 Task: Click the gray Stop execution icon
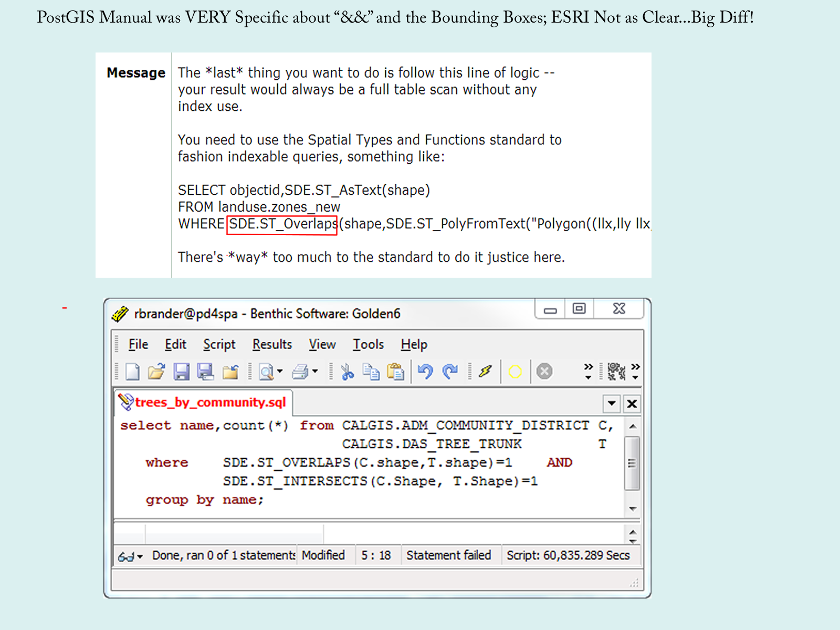(x=544, y=372)
